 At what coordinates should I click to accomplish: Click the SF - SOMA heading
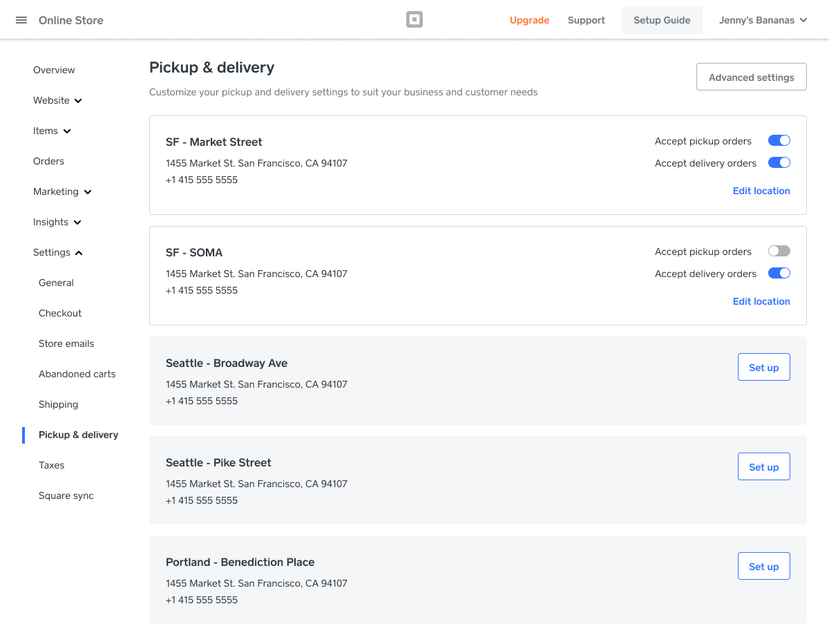[194, 252]
